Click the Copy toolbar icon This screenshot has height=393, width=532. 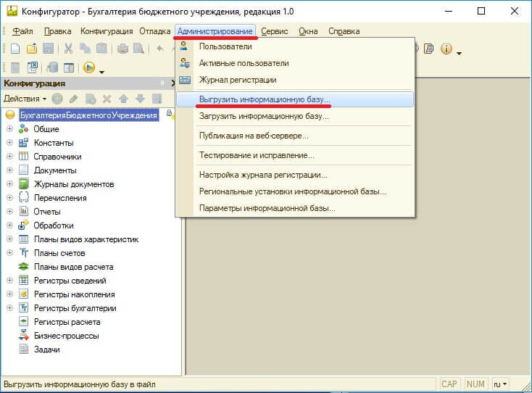(85, 49)
